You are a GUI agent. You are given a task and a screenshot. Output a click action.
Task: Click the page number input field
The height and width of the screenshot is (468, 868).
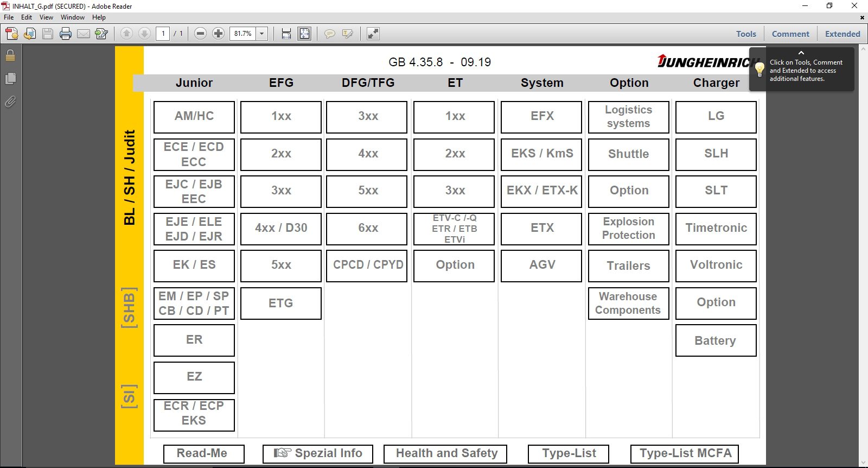[x=163, y=34]
